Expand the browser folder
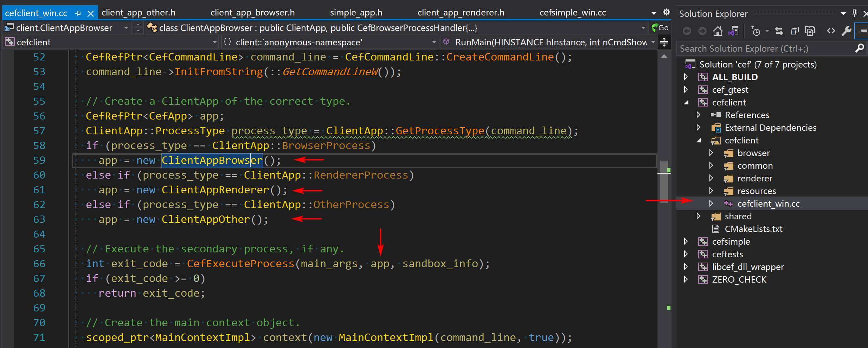Viewport: 868px width, 348px height. pyautogui.click(x=711, y=153)
